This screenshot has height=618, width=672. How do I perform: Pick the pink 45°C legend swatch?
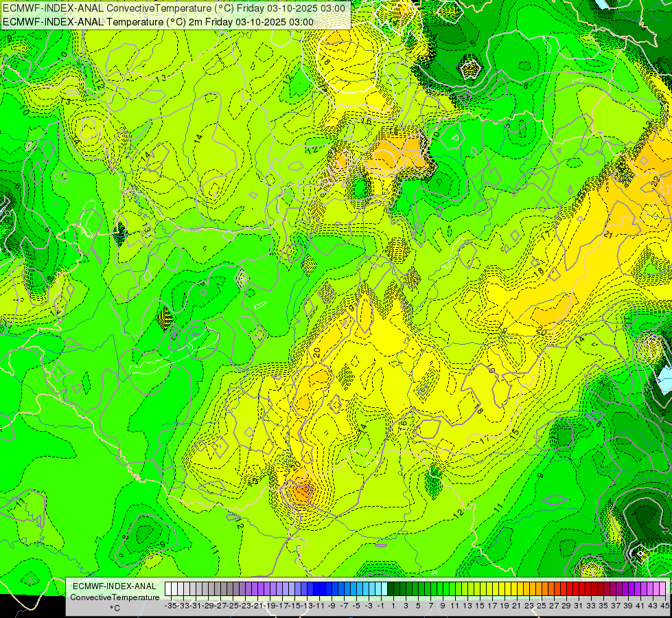(x=662, y=589)
